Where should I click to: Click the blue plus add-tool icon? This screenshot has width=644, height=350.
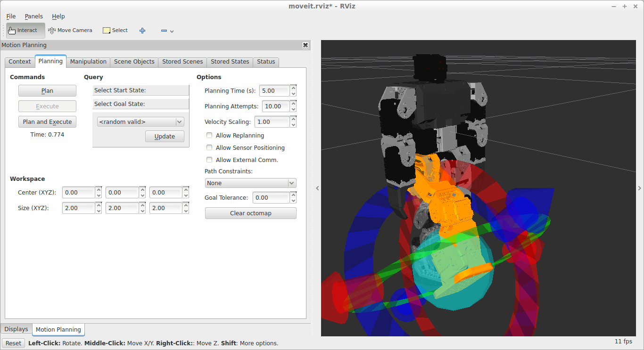[142, 31]
